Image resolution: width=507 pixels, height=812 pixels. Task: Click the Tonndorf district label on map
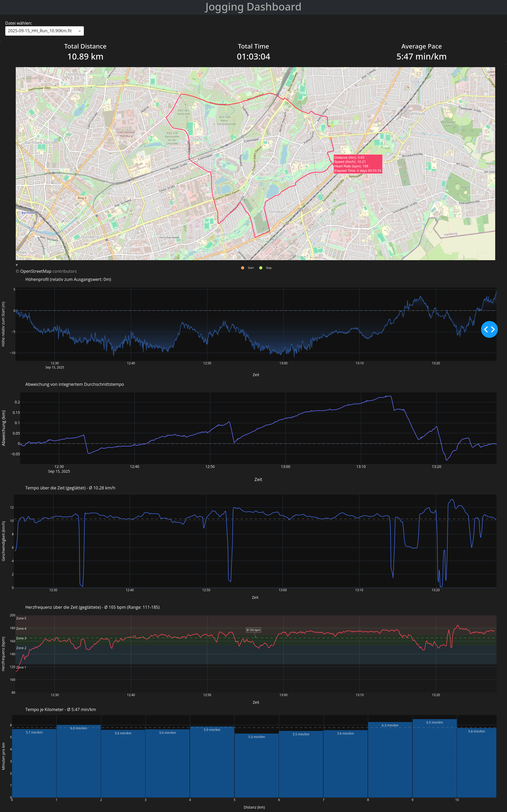(277, 212)
